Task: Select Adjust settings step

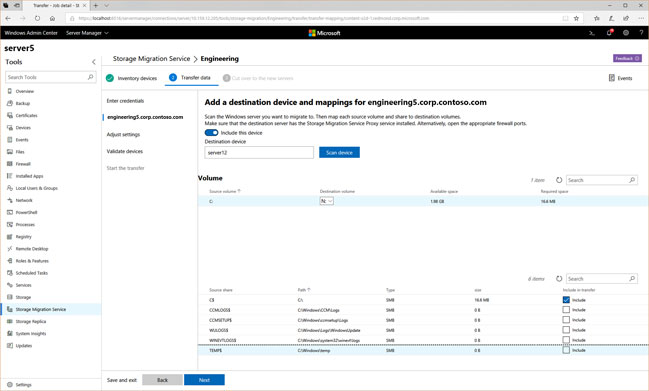Action: pos(123,134)
